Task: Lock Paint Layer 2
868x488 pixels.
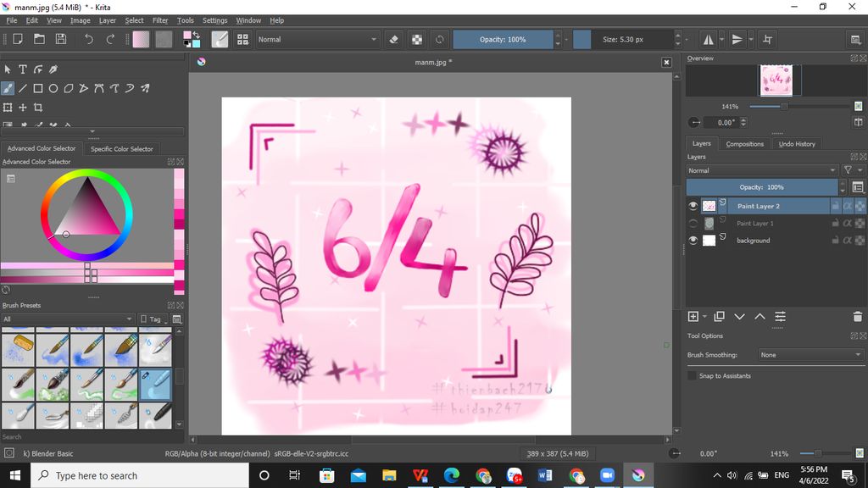Action: coord(835,206)
